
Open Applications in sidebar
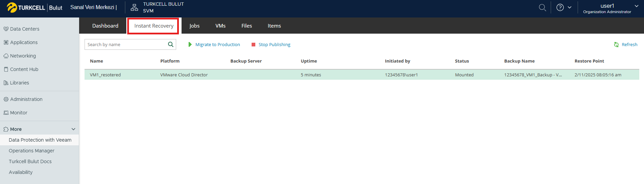click(x=24, y=42)
